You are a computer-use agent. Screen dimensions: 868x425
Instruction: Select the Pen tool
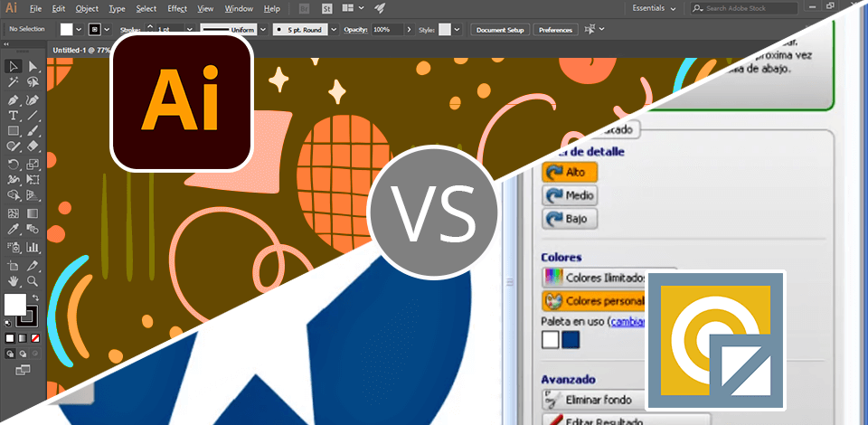pyautogui.click(x=14, y=100)
